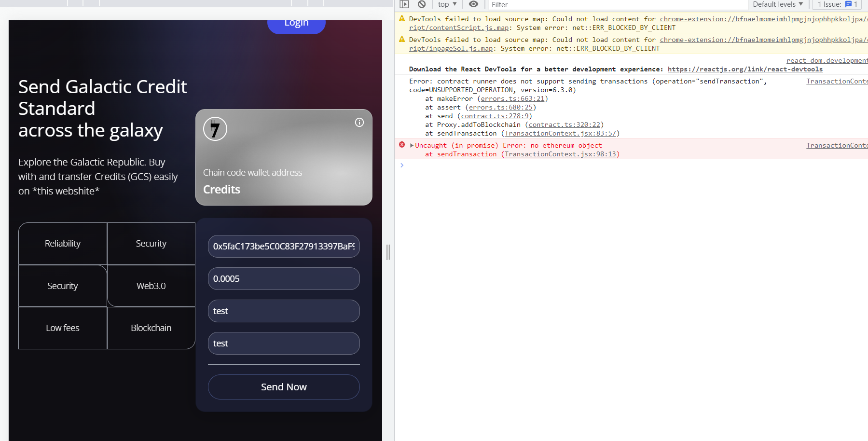Click the red error icon beside Uncaught error

click(x=402, y=145)
